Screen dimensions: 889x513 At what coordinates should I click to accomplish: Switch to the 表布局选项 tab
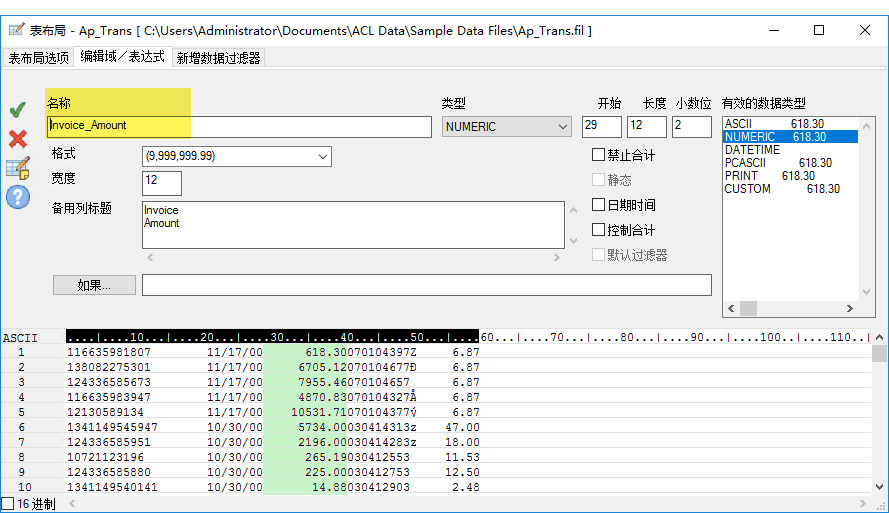point(38,58)
